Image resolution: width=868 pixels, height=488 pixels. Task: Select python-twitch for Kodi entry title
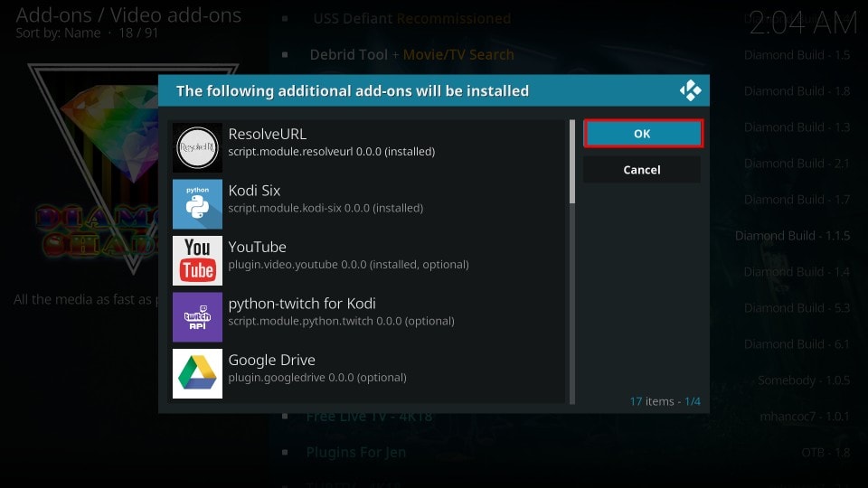302,304
